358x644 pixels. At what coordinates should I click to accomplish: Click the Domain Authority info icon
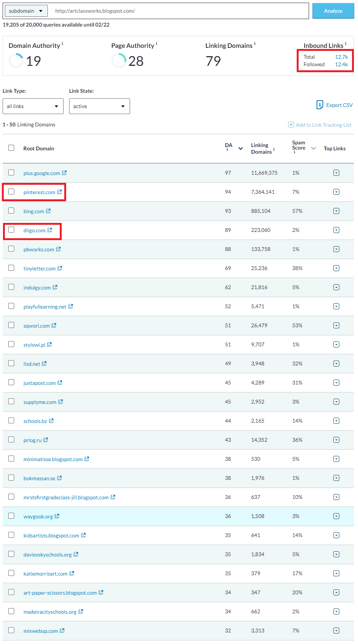pyautogui.click(x=62, y=43)
